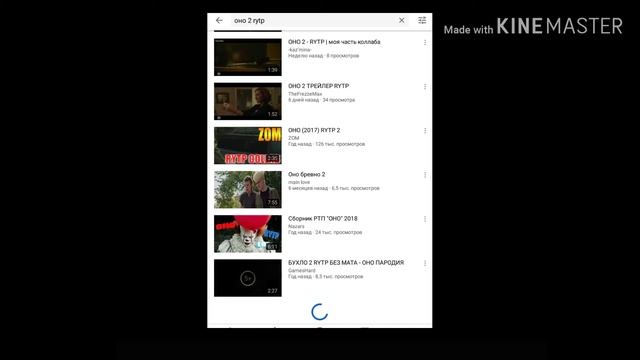Open the ZOM thumbnail of 'ОНО (2017) RYTP 2'
The width and height of the screenshot is (640, 360).
[x=248, y=145]
